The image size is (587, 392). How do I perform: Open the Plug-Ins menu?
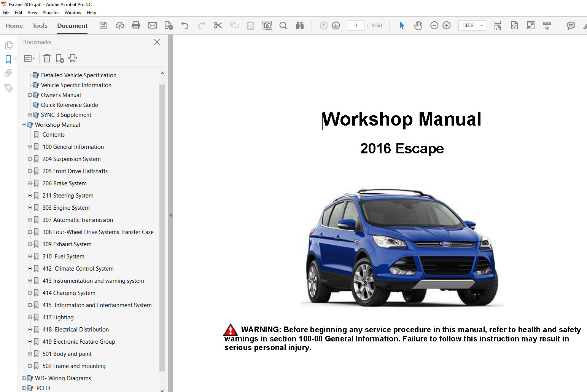pyautogui.click(x=51, y=13)
